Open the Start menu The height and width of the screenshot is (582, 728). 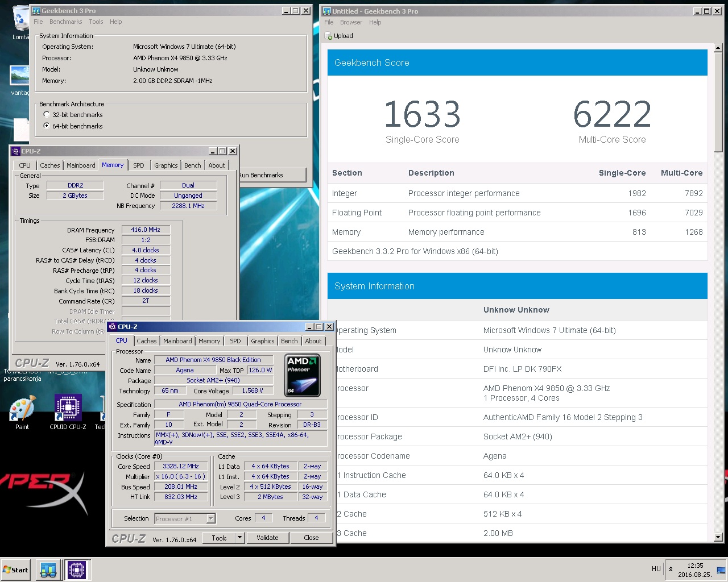pos(16,569)
